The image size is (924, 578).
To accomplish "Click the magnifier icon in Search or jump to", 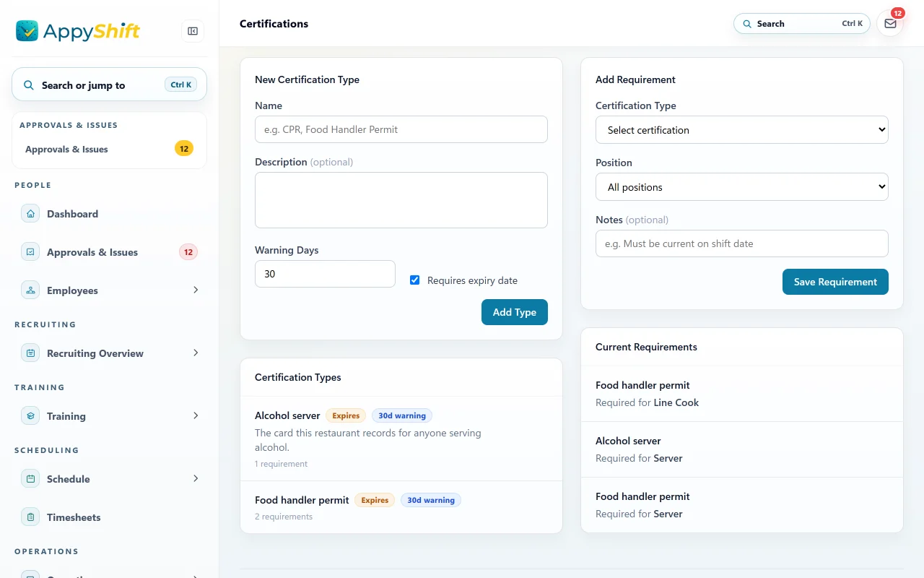I will [29, 85].
